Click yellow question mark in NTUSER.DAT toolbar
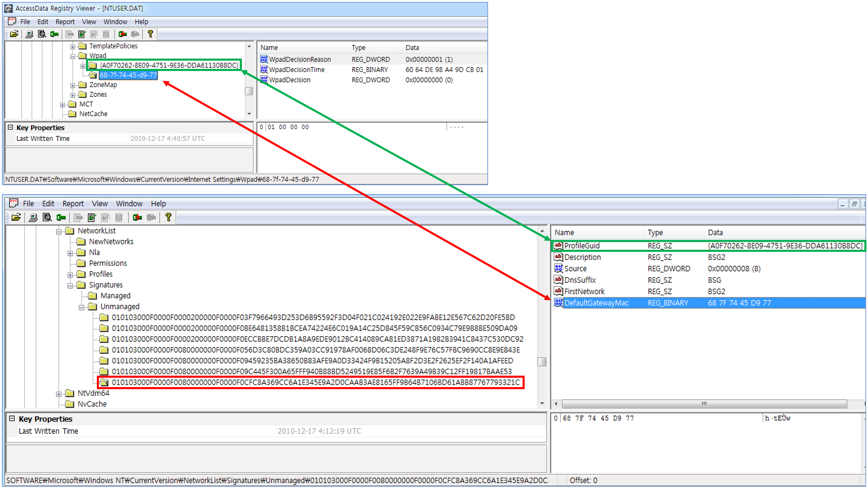Screen dimensions: 868x489 (x=150, y=34)
